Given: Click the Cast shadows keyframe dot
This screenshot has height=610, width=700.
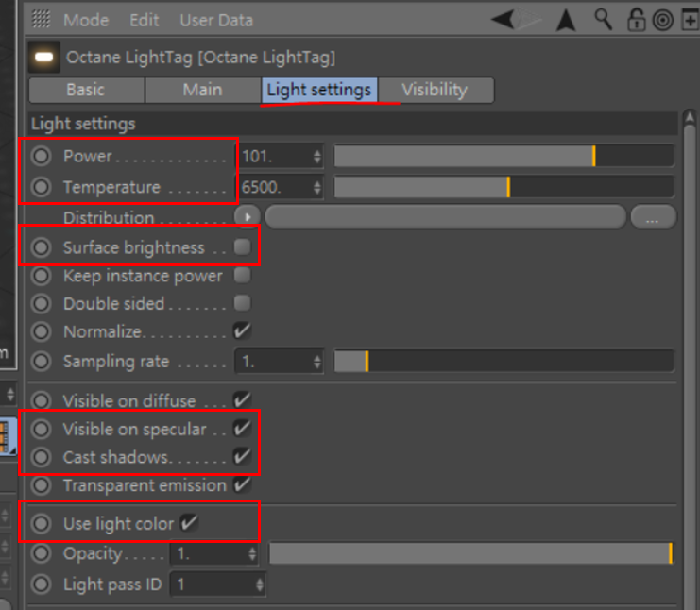Looking at the screenshot, I should pos(41,457).
